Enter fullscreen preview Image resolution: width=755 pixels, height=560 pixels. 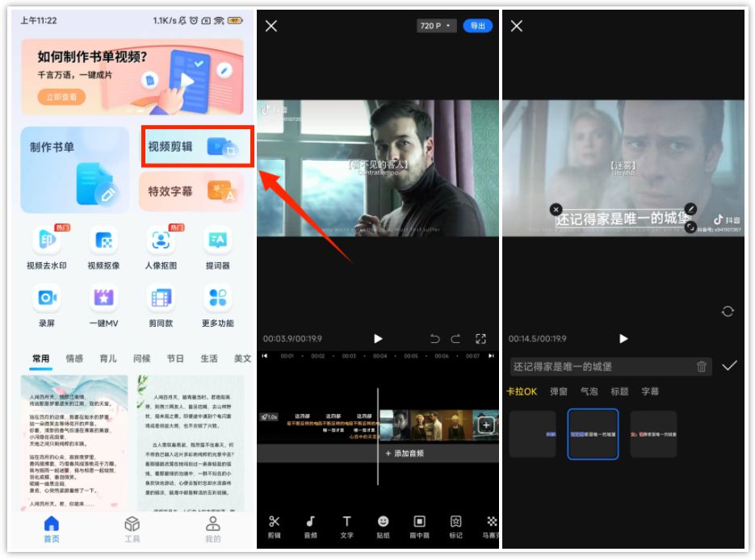480,339
